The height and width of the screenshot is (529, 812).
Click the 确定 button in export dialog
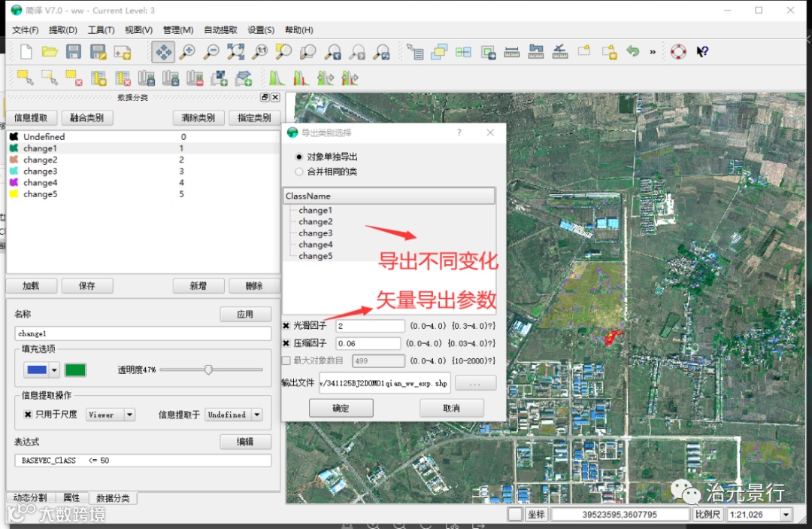click(341, 408)
